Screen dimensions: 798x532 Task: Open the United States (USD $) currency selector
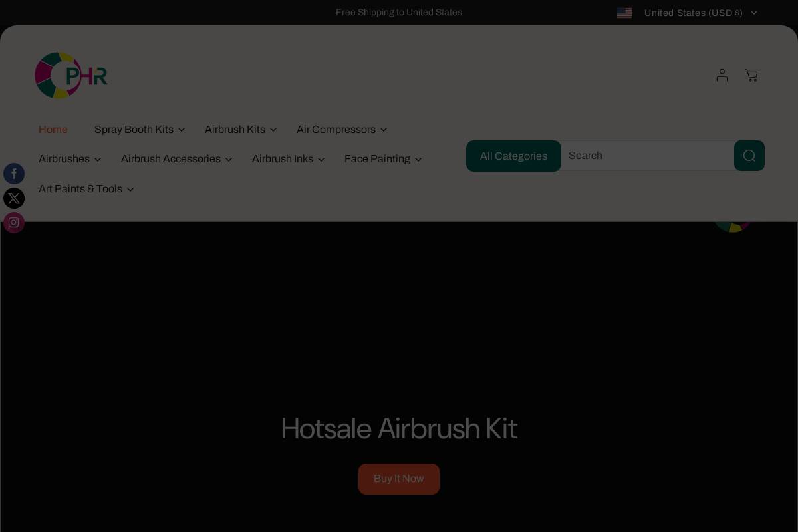(x=694, y=13)
